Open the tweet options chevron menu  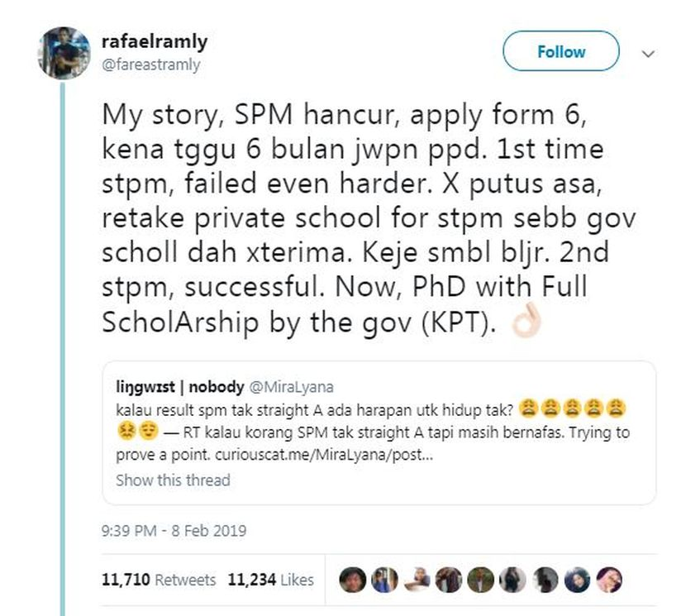click(x=649, y=53)
